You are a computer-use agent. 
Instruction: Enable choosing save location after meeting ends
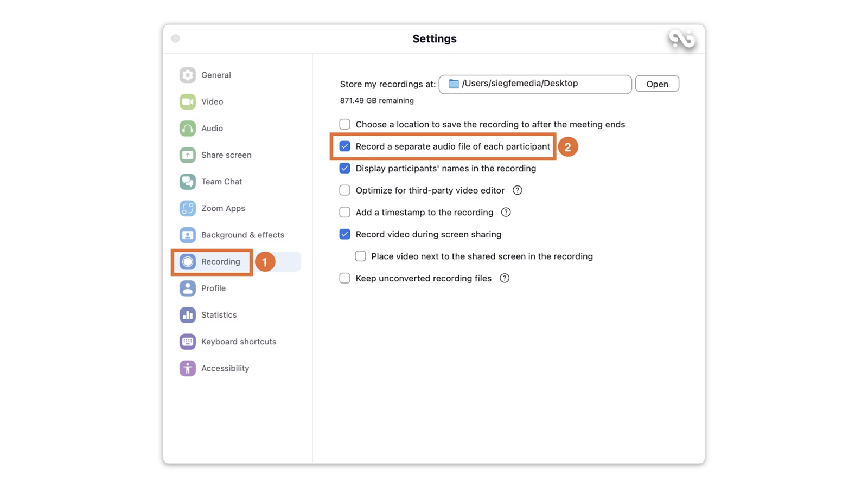345,124
